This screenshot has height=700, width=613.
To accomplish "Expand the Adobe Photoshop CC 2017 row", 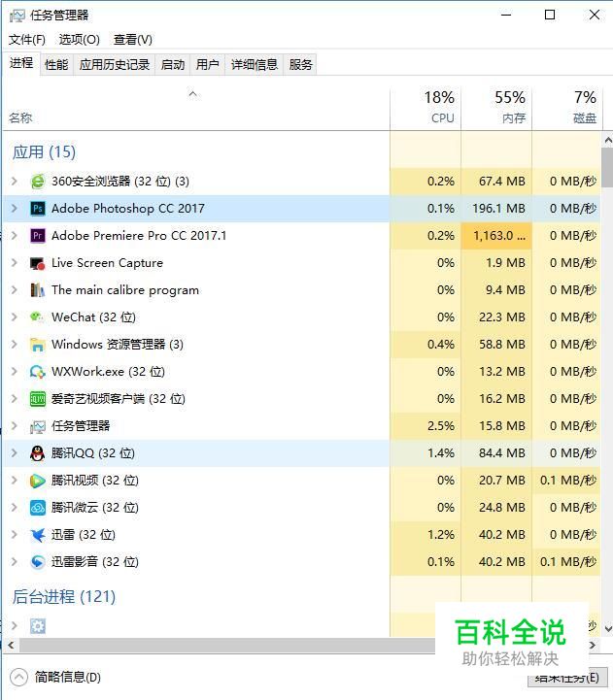I will tap(15, 209).
